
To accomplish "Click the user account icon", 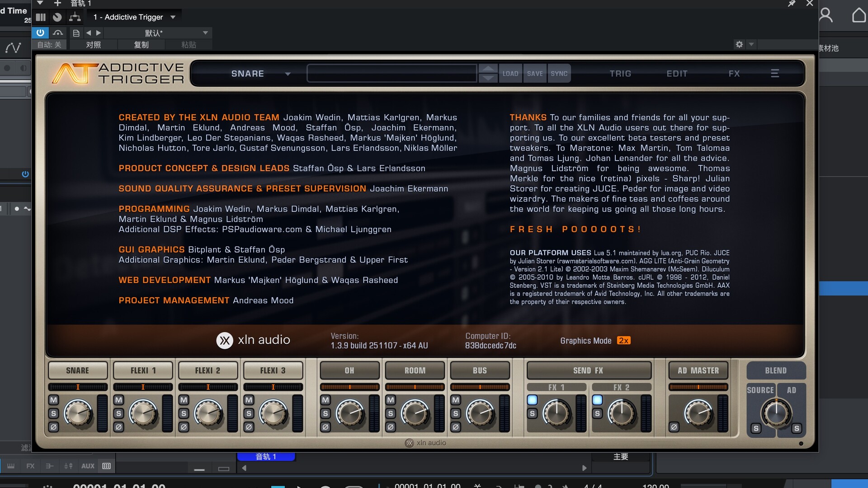I will (826, 15).
